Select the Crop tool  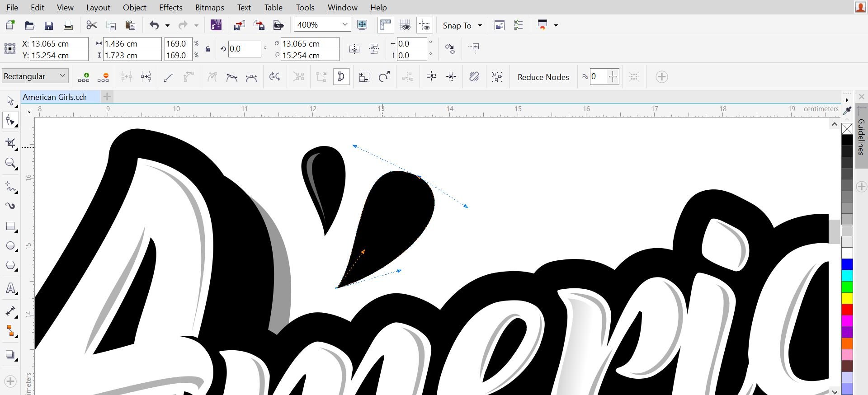click(x=10, y=144)
